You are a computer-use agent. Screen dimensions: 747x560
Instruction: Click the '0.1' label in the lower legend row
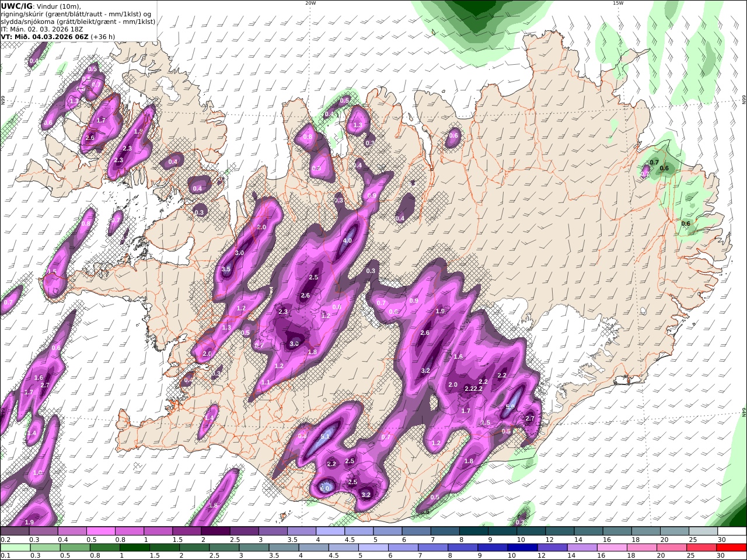point(5,555)
